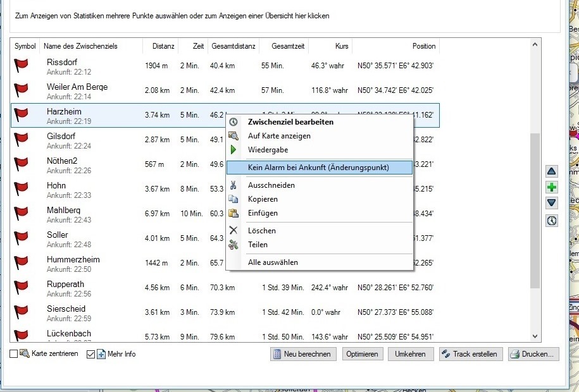
Task: Select Löschen in the context menu
Action: (x=261, y=231)
